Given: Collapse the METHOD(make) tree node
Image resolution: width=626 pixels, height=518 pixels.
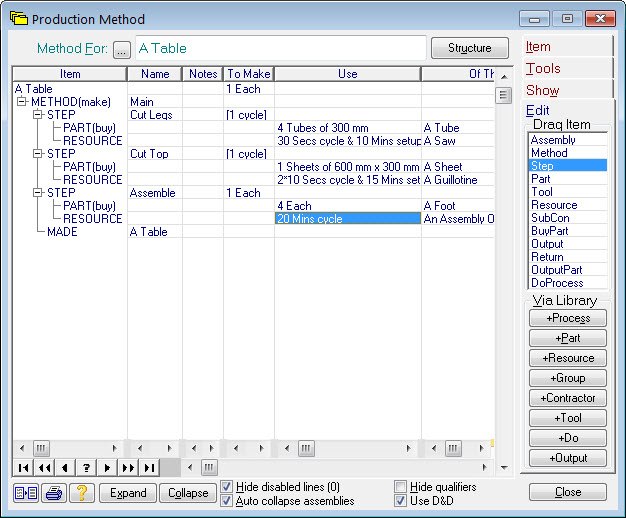Looking at the screenshot, I should coord(22,102).
